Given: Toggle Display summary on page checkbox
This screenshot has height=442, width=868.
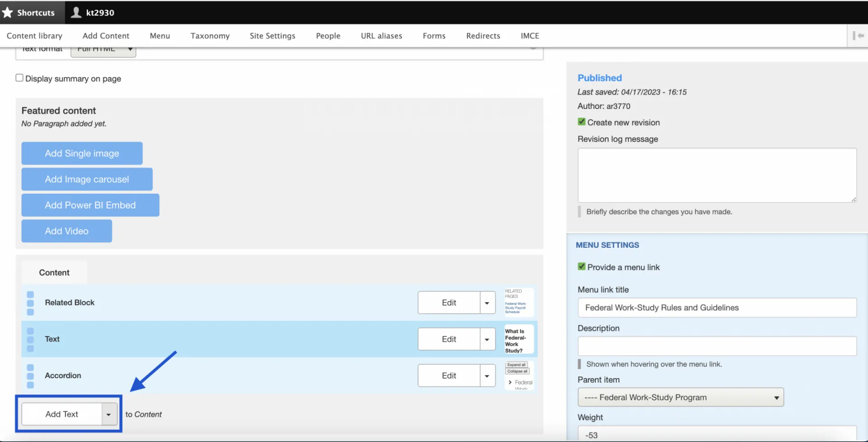Looking at the screenshot, I should coord(19,78).
